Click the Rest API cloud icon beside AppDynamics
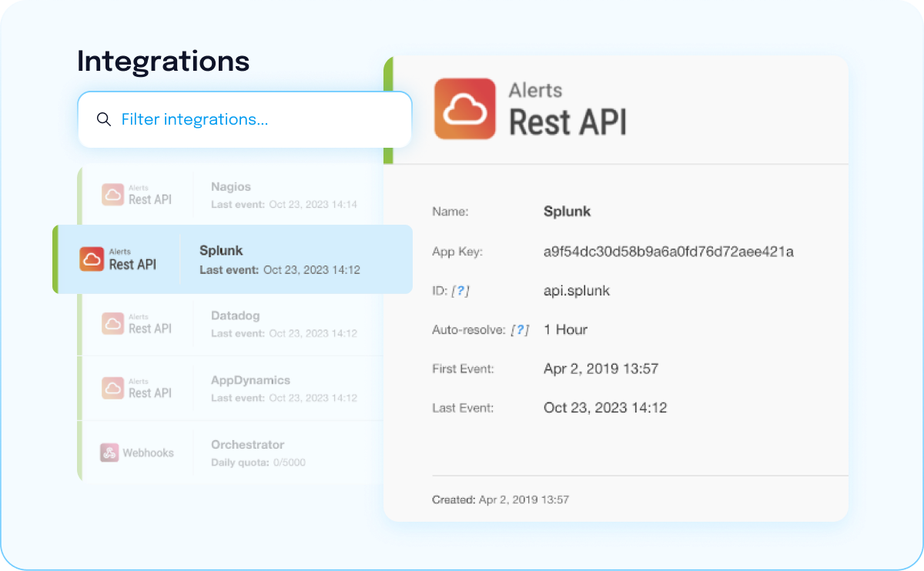This screenshot has height=571, width=924. pyautogui.click(x=113, y=388)
